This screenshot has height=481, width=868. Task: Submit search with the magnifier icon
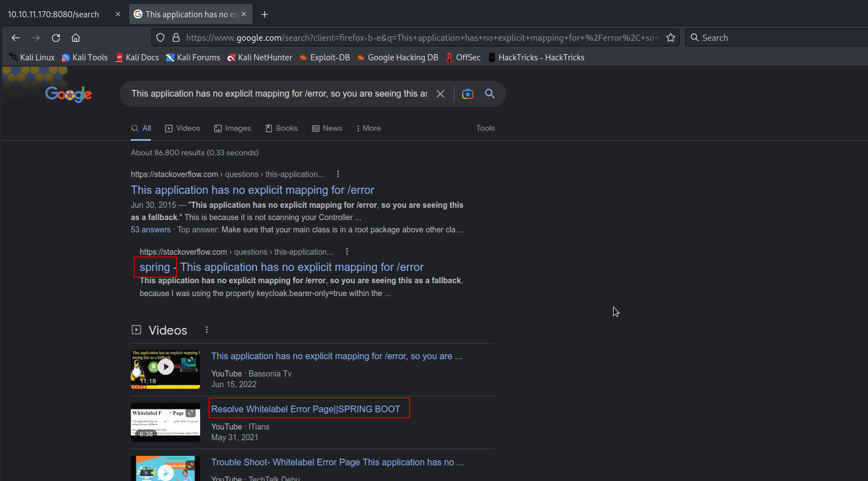pyautogui.click(x=490, y=94)
